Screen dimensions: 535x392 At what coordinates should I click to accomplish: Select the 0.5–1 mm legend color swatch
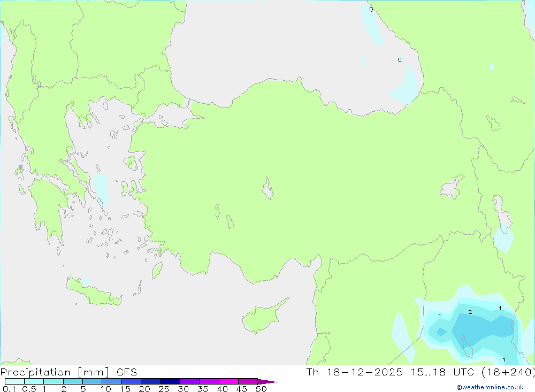(34, 381)
